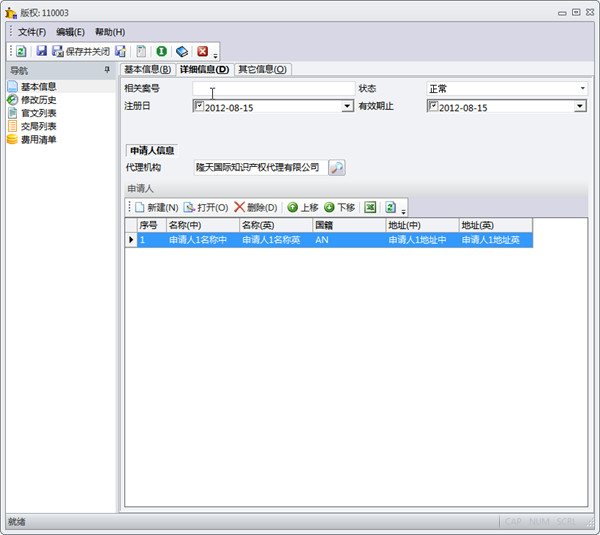This screenshot has width=600, height=535.
Task: Click 新建(N) in applicant toolbar
Action: click(x=157, y=207)
